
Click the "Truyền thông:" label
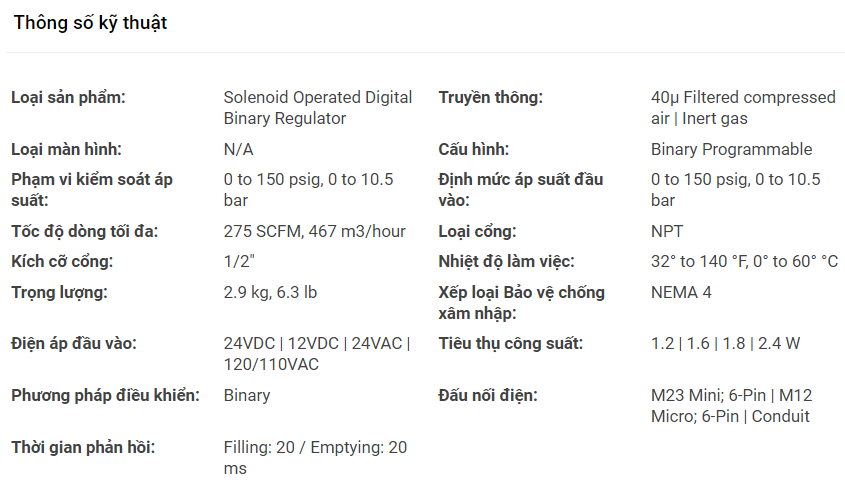tap(490, 98)
